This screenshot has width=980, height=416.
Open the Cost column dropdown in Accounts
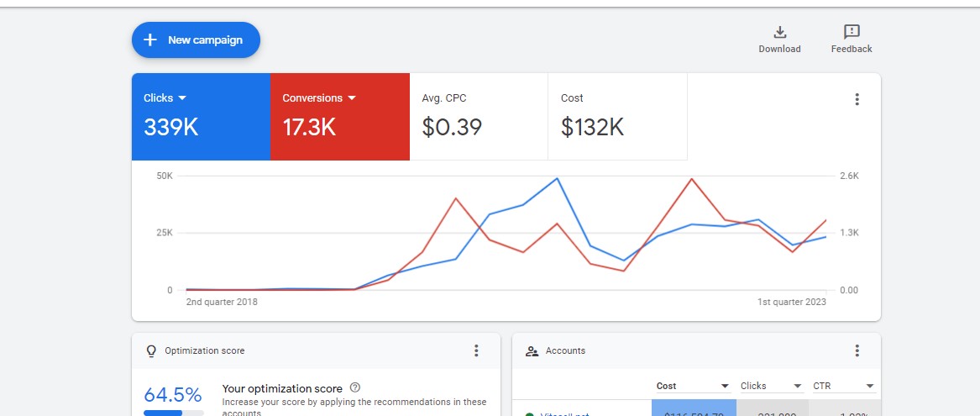(725, 386)
